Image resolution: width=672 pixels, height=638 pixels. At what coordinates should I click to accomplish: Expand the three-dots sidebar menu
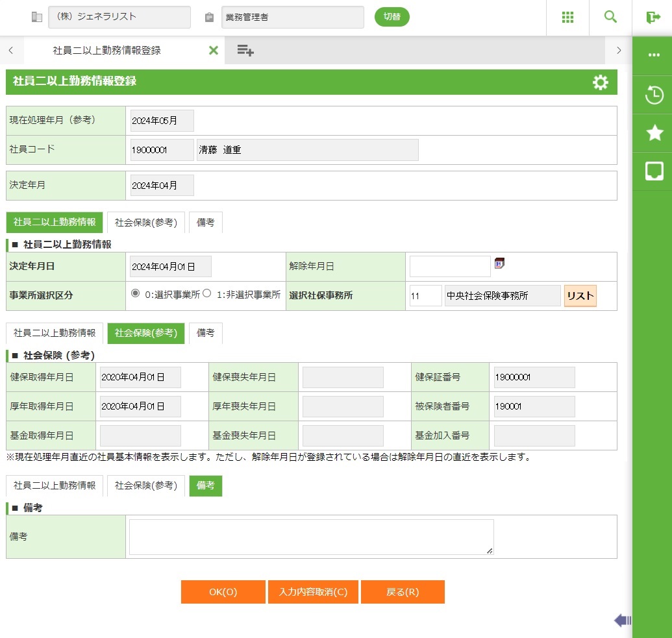[654, 56]
